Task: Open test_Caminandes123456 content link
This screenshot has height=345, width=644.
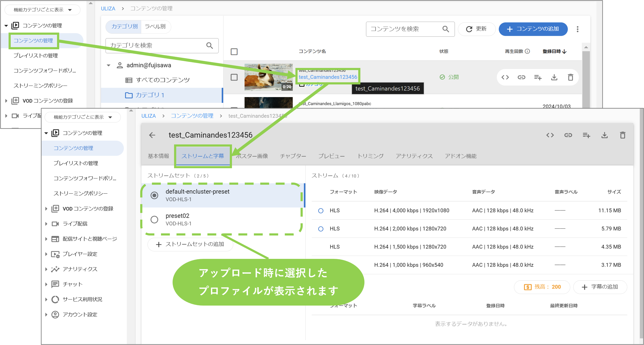Action: coord(328,77)
